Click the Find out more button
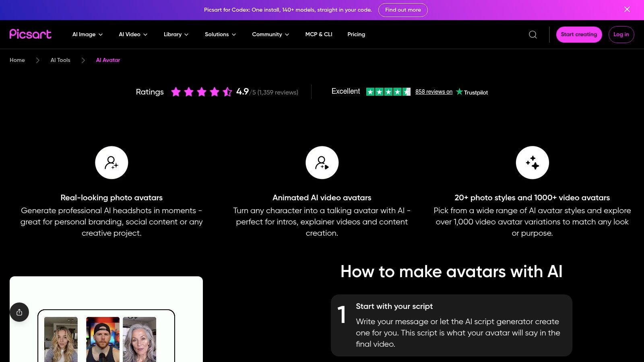644x362 pixels. pos(403,10)
